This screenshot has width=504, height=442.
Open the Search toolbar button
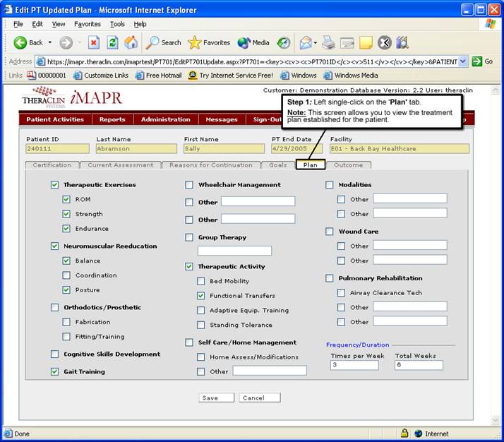164,42
